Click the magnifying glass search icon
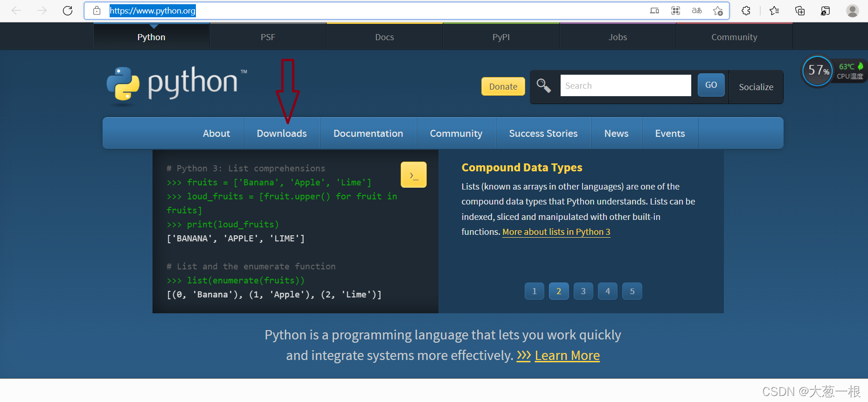The image size is (868, 402). point(544,85)
